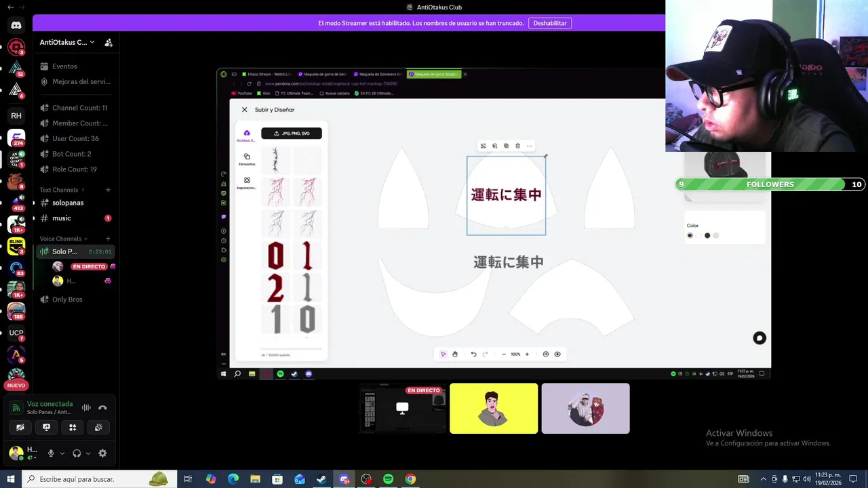
Task: Undo last action in streamed editor
Action: [473, 354]
